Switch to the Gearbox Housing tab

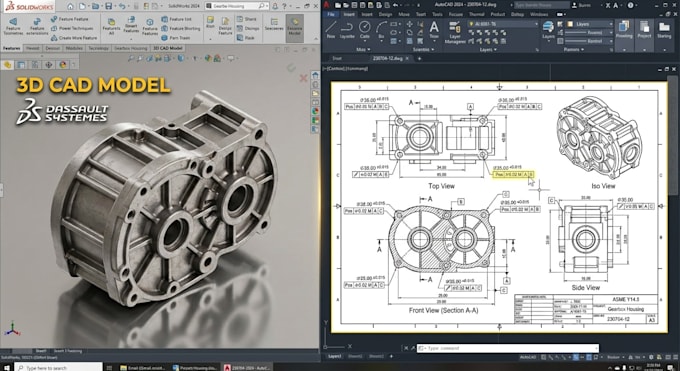point(131,48)
